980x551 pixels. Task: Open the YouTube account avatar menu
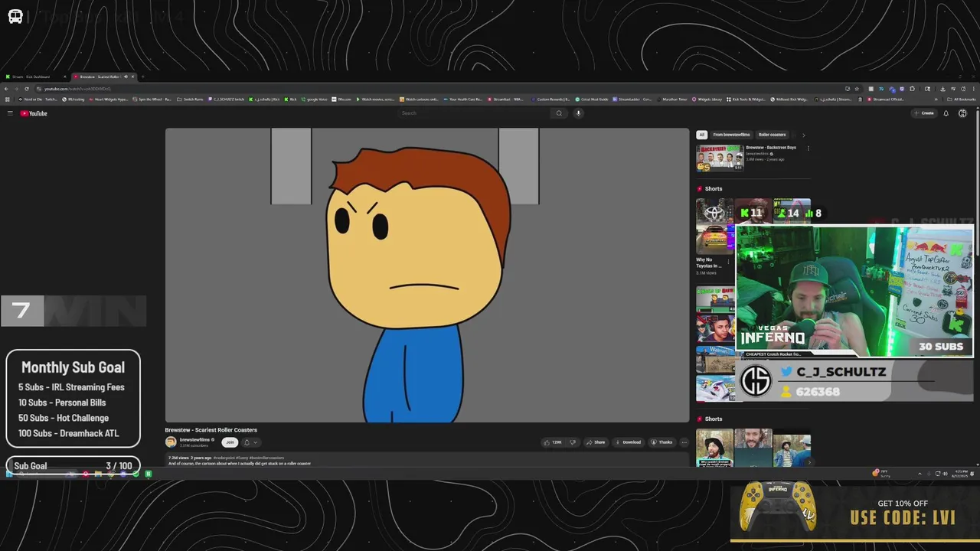[x=963, y=113]
